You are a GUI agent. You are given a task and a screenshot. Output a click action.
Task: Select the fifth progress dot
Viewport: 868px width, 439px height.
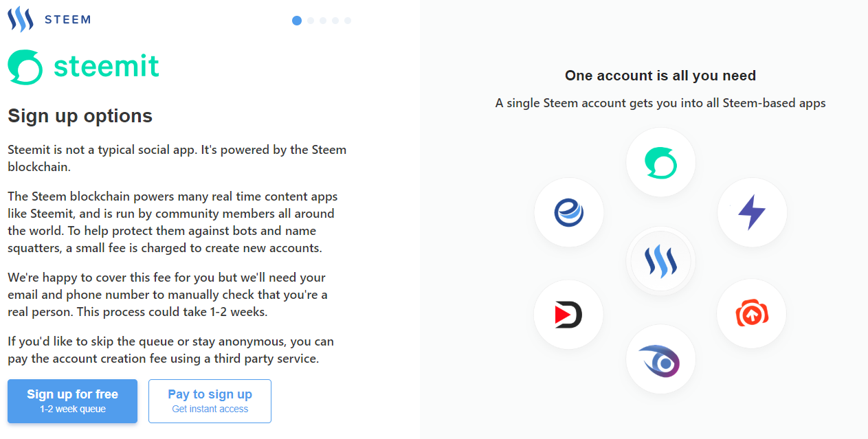coord(348,21)
